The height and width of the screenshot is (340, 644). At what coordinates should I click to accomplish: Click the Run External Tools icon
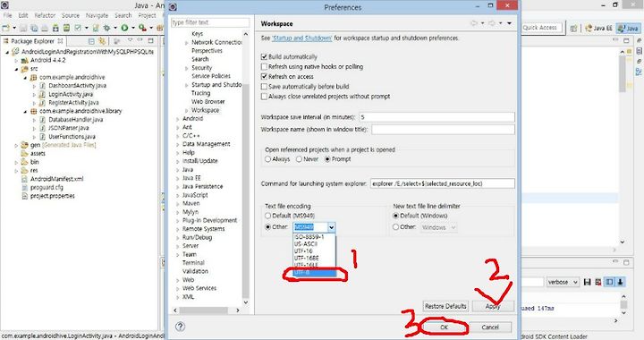(142, 28)
